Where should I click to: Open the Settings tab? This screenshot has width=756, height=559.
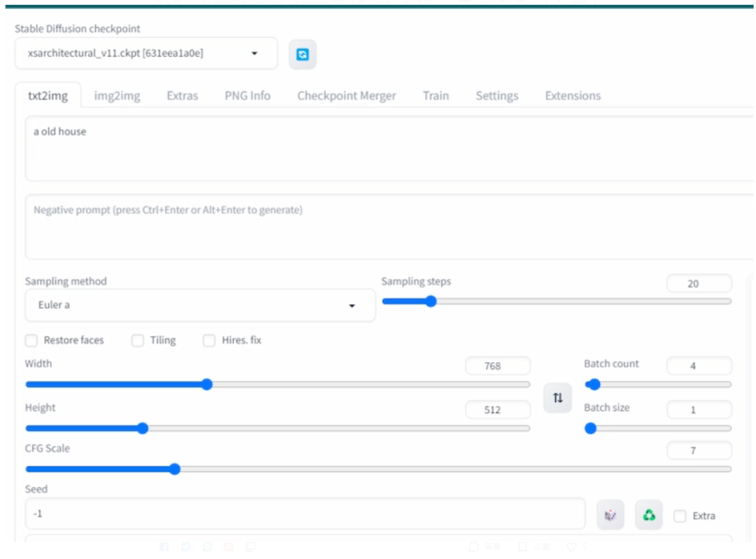coord(497,95)
